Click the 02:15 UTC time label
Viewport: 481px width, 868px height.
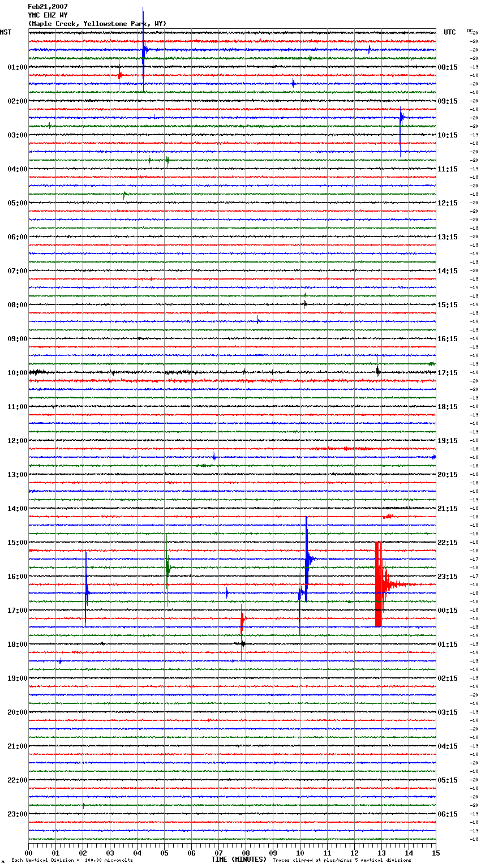[448, 678]
